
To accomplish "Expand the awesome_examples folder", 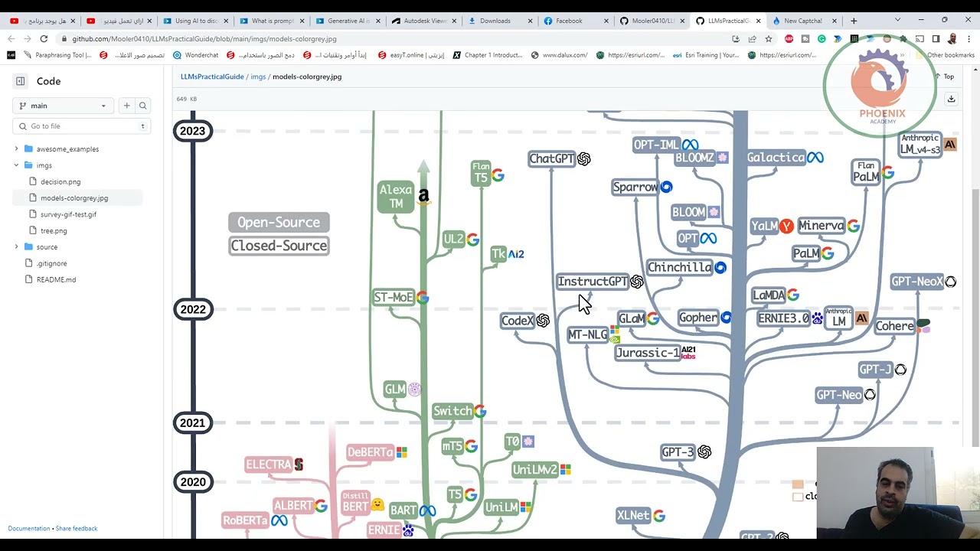I will click(16, 149).
